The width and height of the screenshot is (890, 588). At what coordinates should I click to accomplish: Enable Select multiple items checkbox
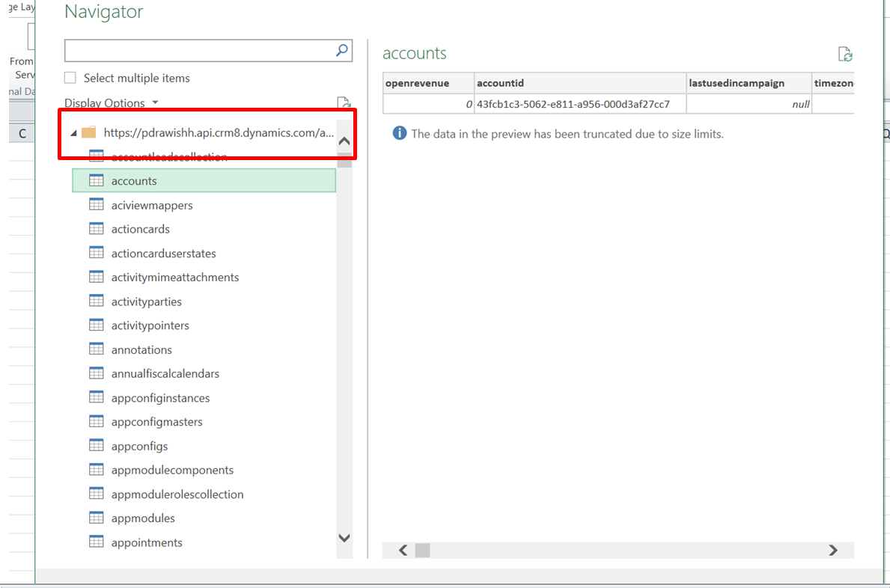(70, 78)
